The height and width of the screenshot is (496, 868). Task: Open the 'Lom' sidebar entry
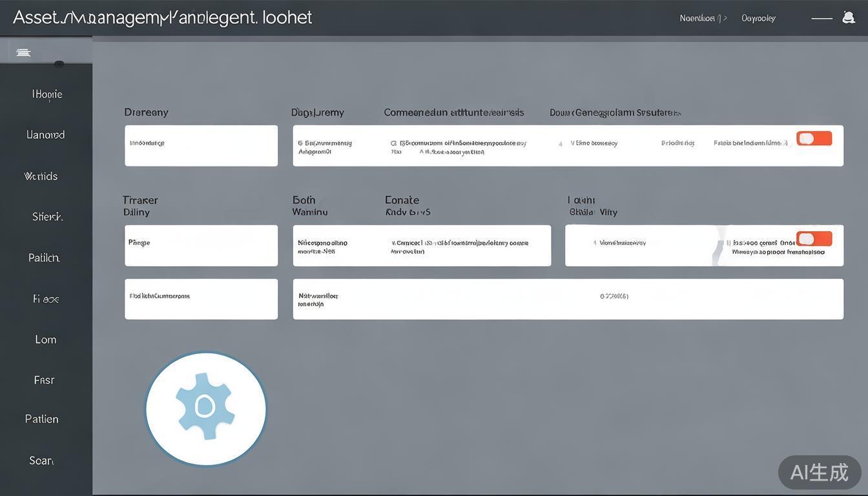click(x=45, y=340)
